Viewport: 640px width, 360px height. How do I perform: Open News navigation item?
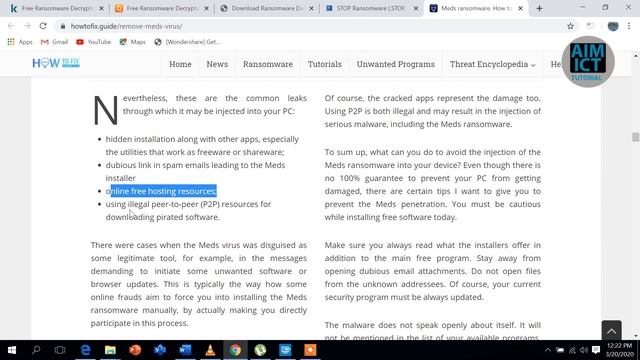(x=217, y=64)
